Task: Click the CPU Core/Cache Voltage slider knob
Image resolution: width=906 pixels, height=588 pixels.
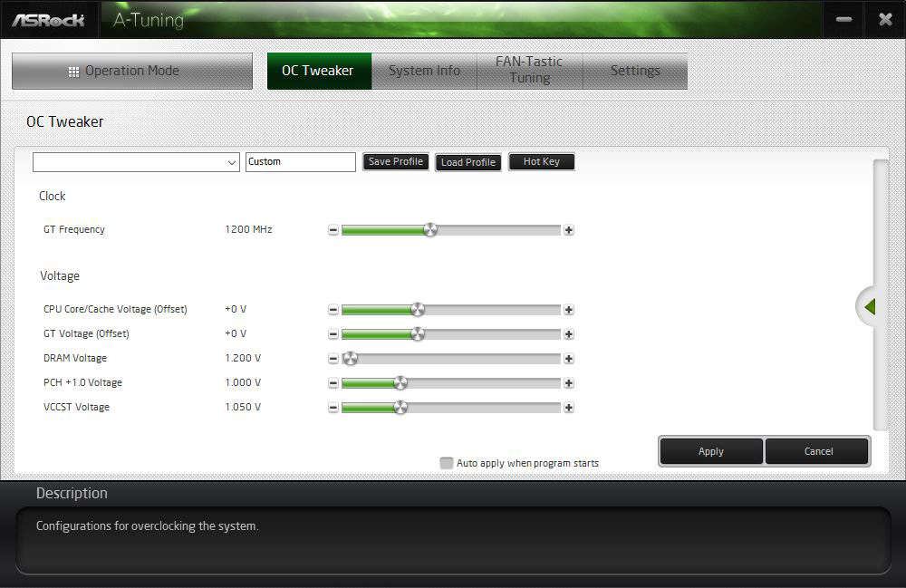Action: [418, 310]
